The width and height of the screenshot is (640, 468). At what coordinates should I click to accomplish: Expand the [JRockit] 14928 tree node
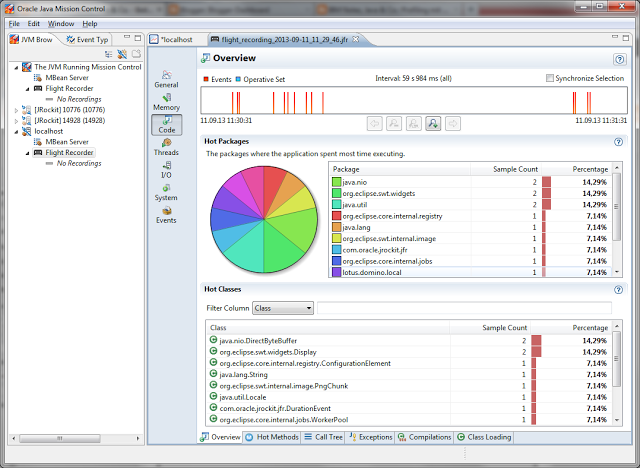[x=15, y=120]
